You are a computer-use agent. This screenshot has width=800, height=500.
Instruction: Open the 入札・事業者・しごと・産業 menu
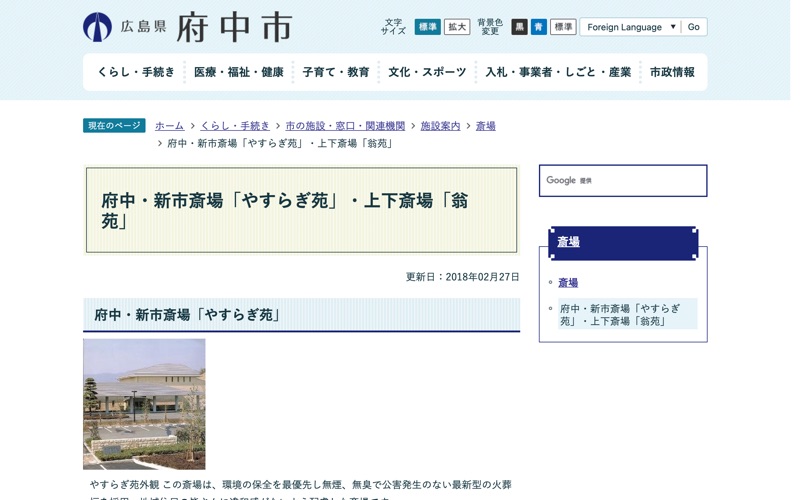pyautogui.click(x=558, y=72)
